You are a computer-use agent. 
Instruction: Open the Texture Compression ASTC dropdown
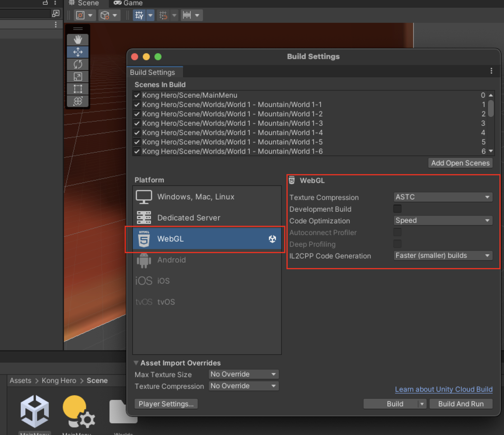pos(443,197)
